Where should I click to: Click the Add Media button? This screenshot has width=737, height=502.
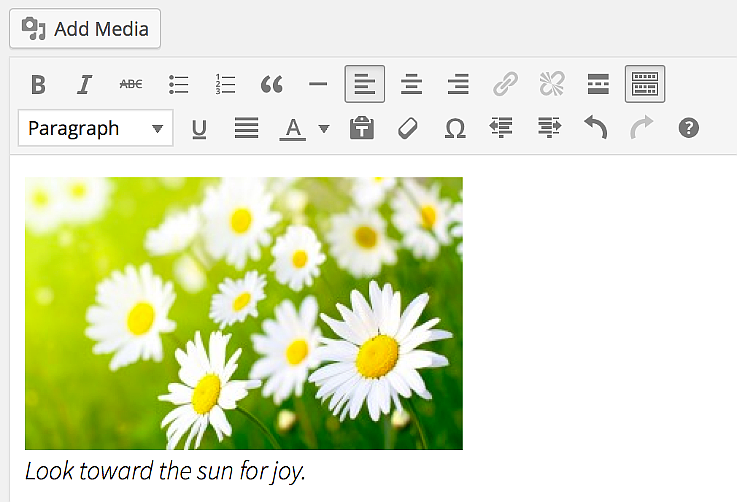85,29
